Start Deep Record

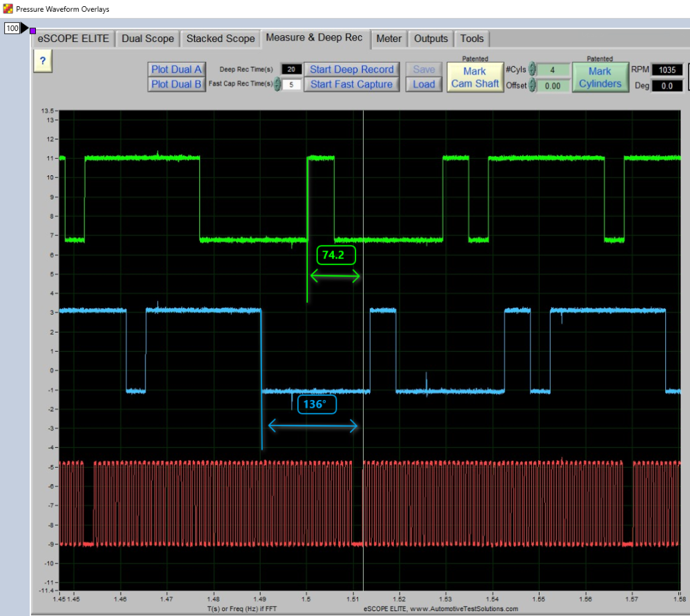tap(352, 70)
